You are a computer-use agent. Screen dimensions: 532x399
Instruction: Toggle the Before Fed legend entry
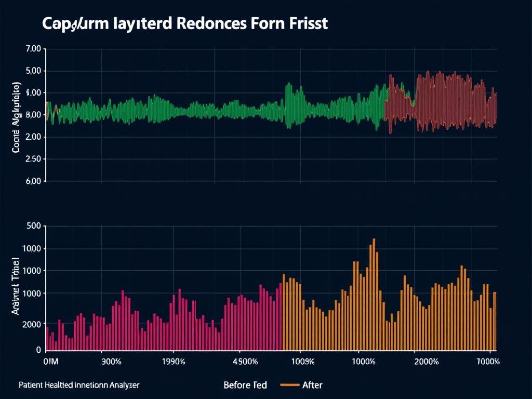[245, 385]
